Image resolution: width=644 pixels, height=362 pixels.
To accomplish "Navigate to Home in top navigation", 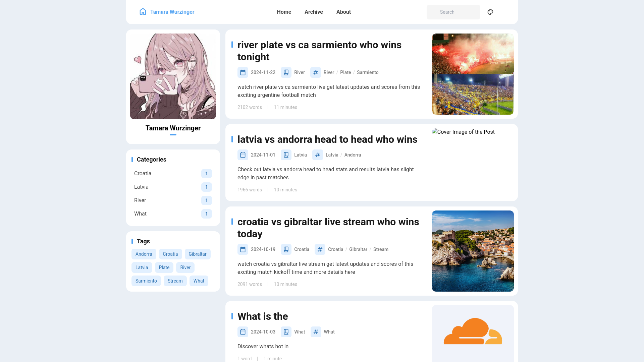I will [284, 12].
